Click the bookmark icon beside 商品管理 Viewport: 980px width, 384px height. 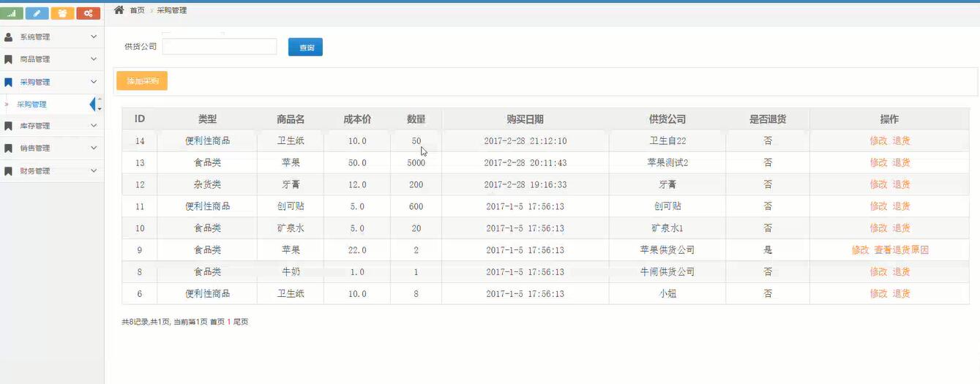coord(9,59)
